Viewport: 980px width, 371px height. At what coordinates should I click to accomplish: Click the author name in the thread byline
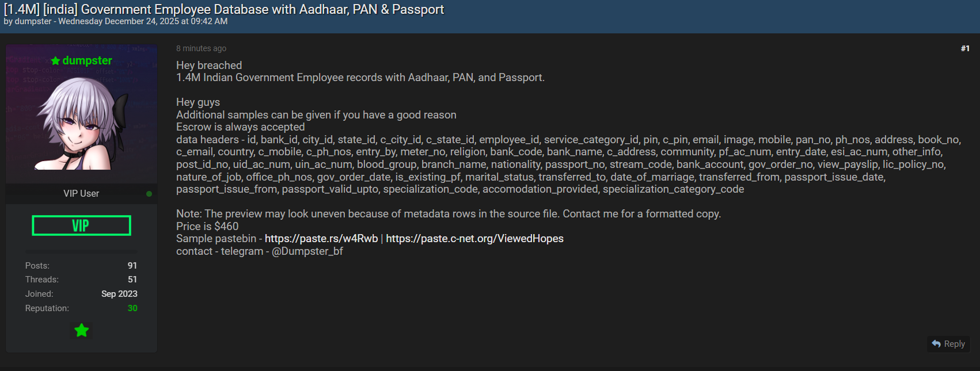click(x=33, y=21)
